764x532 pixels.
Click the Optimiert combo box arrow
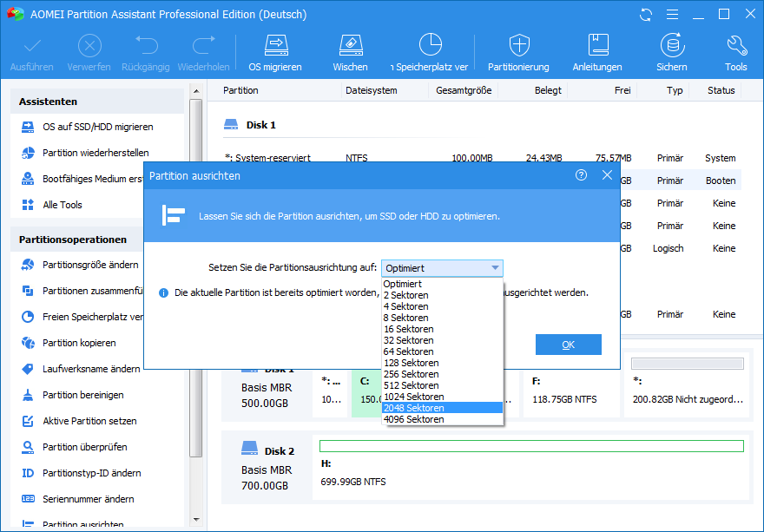tap(494, 269)
